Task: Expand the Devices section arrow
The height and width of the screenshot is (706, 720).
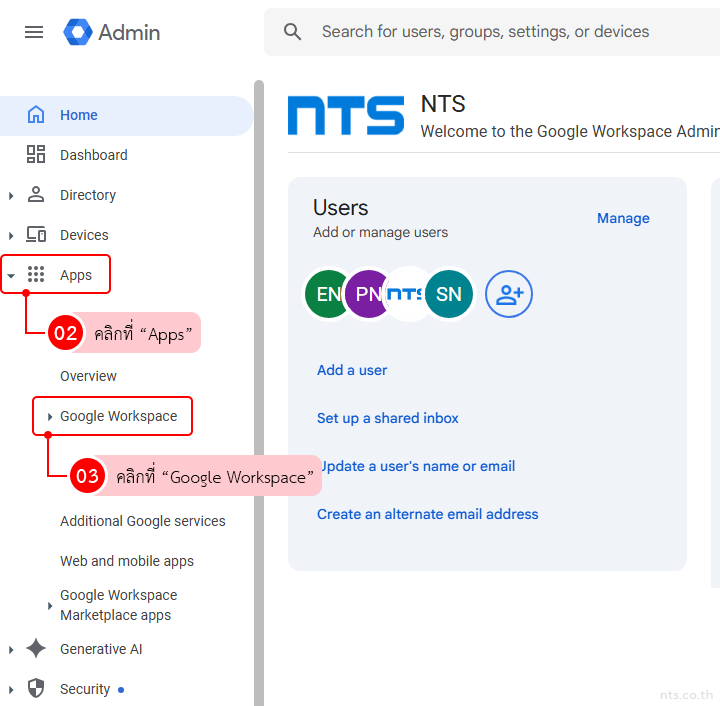Action: 11,235
